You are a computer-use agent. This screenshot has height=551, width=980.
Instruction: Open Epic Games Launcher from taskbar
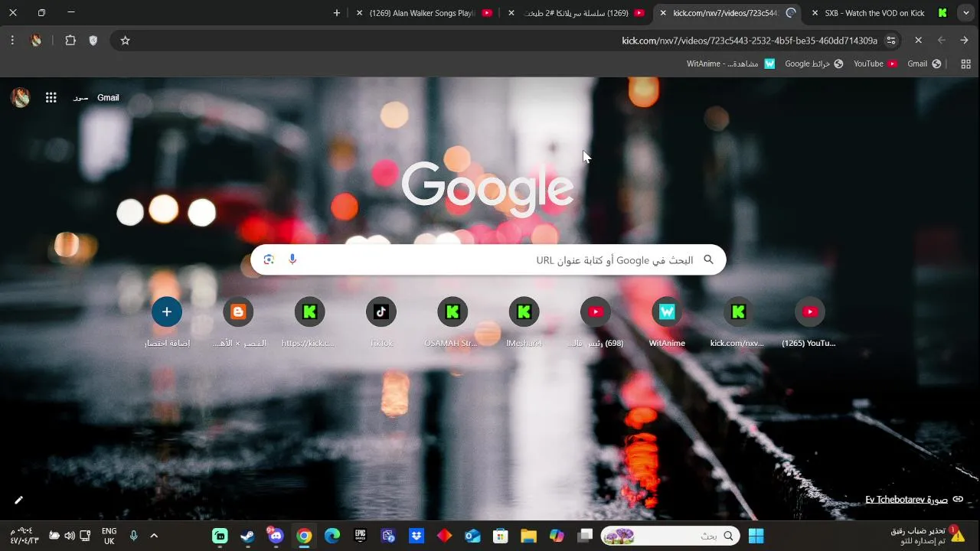(x=360, y=536)
